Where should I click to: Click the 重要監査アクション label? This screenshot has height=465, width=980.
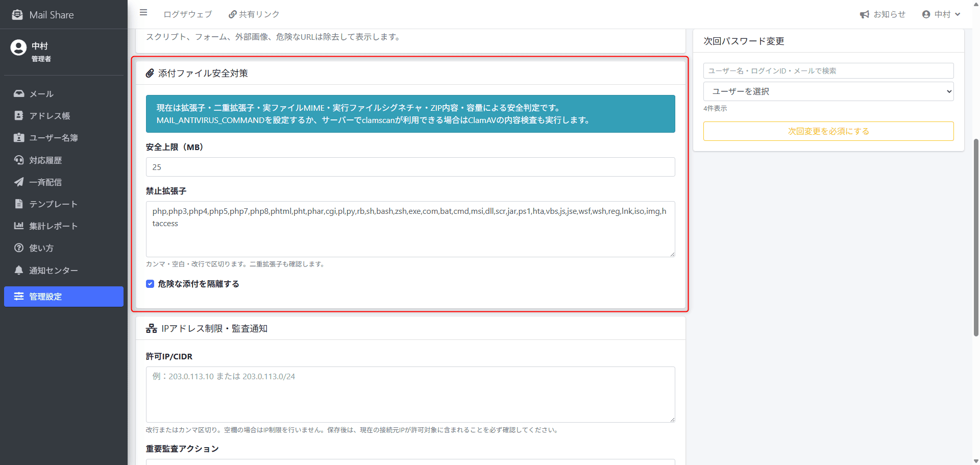(182, 449)
